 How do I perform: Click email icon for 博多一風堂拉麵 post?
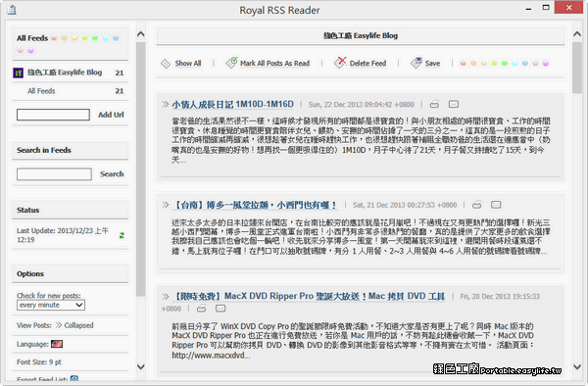pos(496,204)
